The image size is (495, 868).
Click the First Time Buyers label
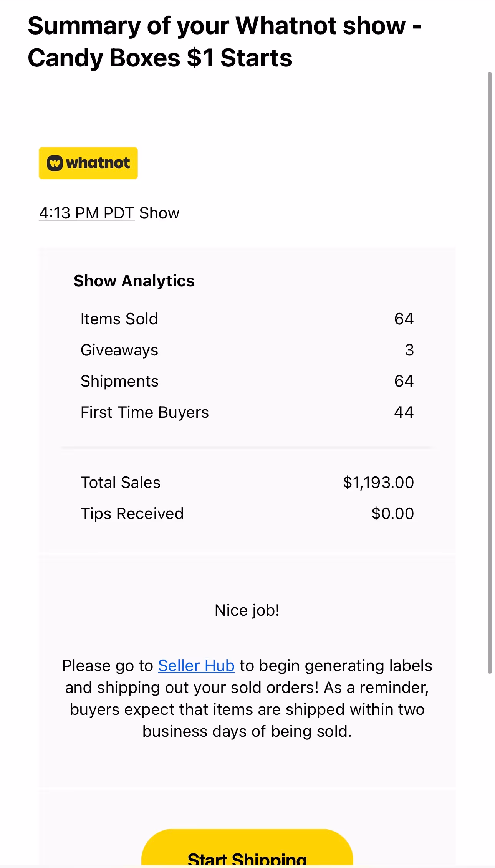point(144,412)
